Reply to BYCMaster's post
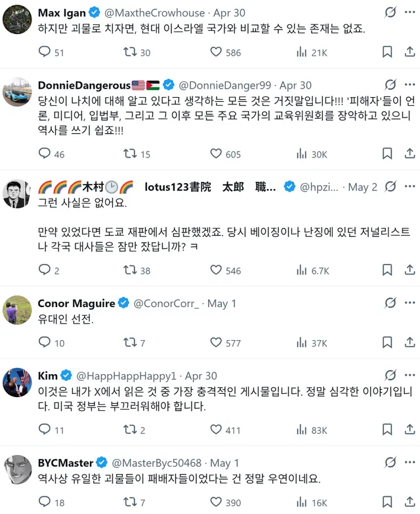 [45, 502]
